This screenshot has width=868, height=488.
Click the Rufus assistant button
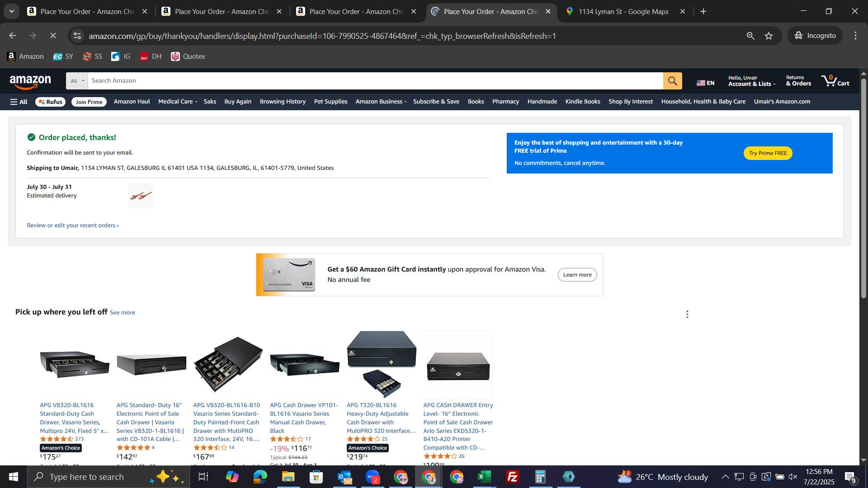pos(50,102)
